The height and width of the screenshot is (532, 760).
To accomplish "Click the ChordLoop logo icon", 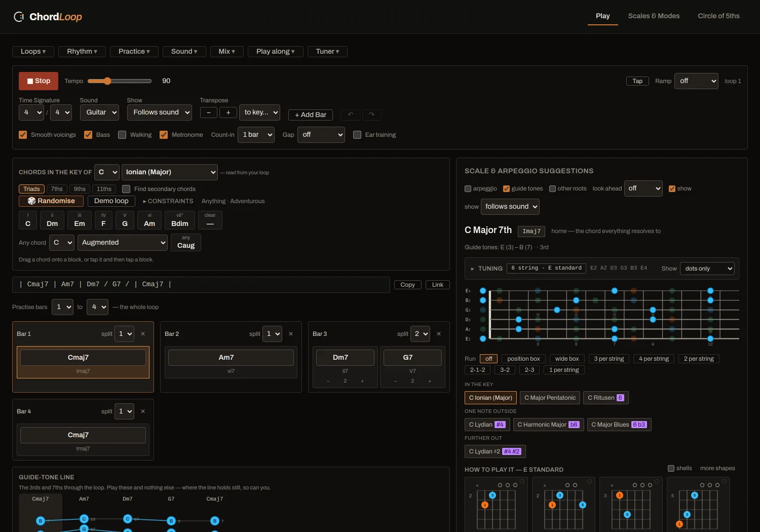I will (19, 17).
